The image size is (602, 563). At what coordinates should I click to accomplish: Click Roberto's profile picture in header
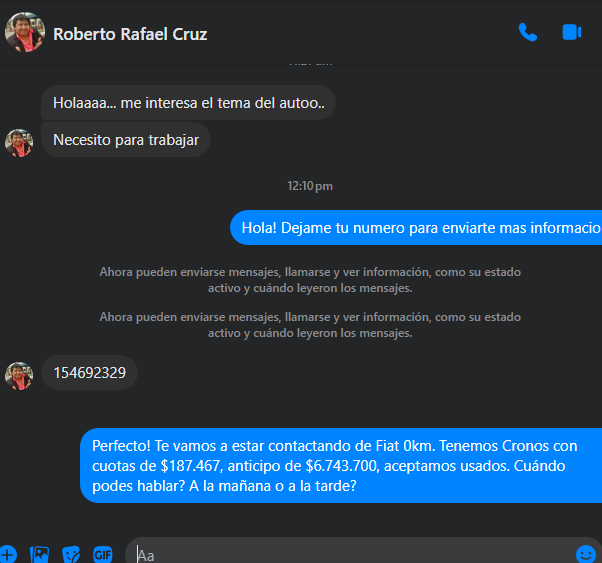(x=24, y=33)
